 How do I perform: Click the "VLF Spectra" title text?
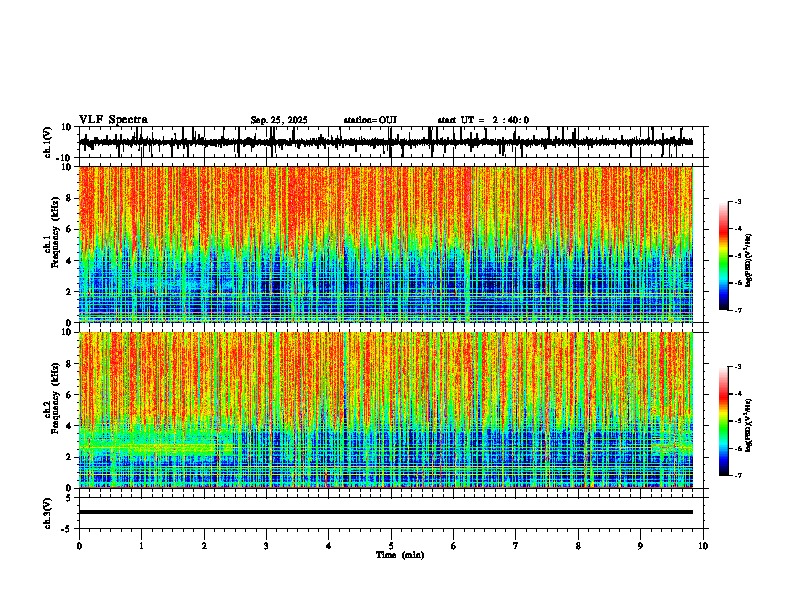[113, 120]
